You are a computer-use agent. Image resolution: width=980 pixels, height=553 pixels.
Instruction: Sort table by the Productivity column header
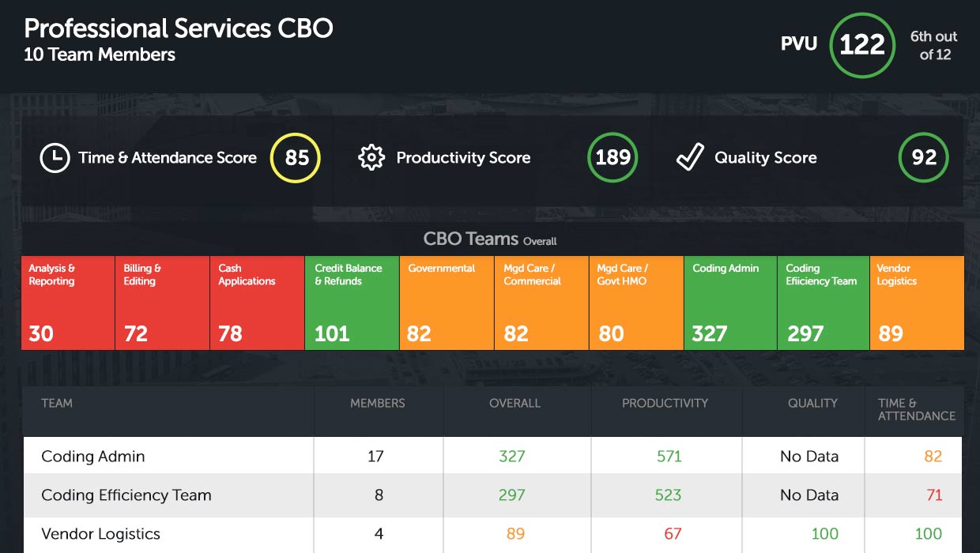tap(665, 403)
